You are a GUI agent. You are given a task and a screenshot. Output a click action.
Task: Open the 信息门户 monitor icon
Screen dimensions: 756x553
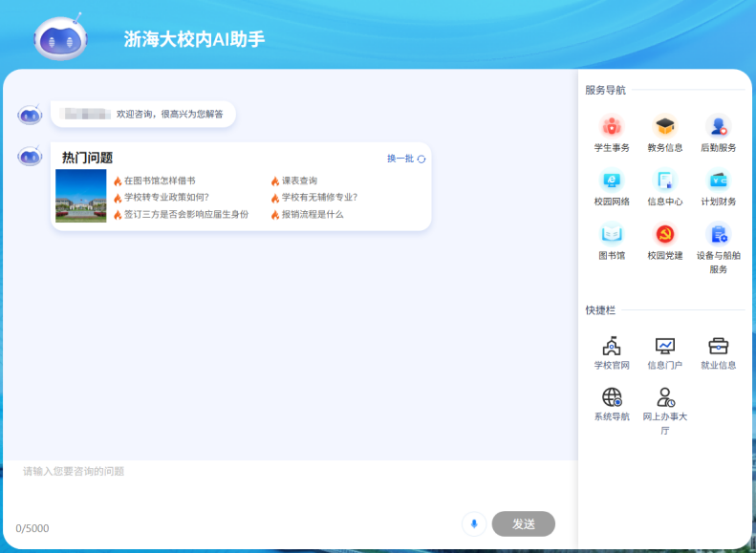[x=665, y=346]
